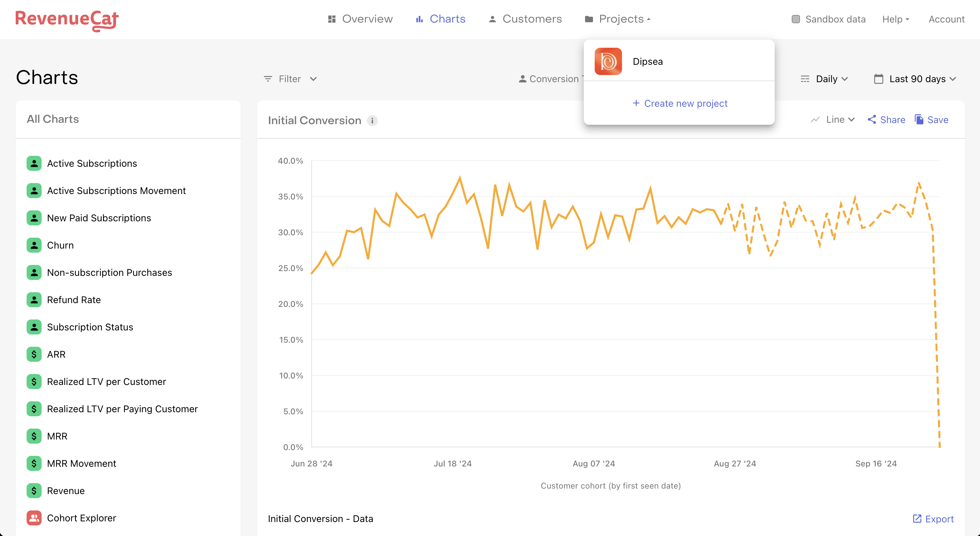Click the Export data icon
This screenshot has height=536, width=980.
917,519
